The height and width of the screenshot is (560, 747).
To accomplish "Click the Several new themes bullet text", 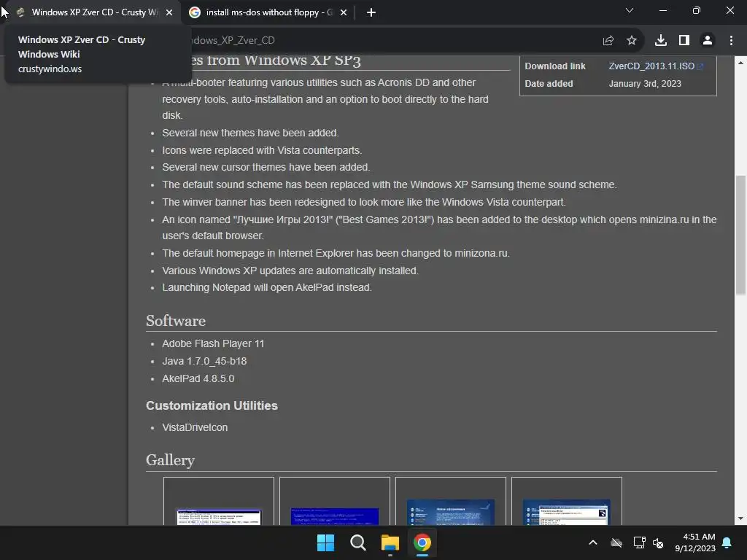I will coord(251,133).
